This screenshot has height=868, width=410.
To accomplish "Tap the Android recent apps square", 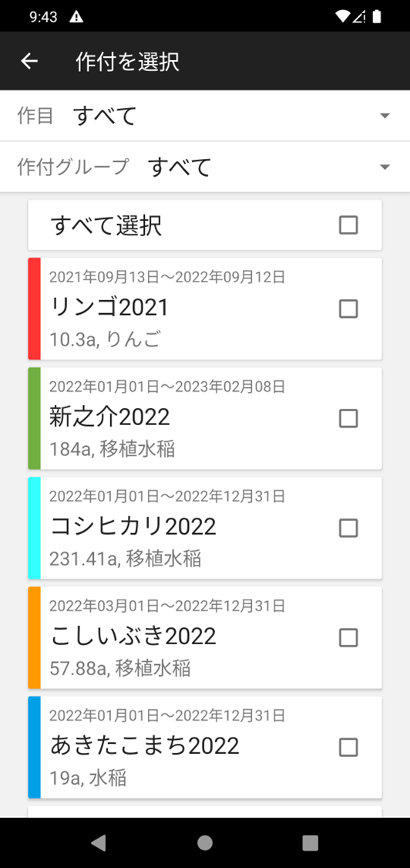I will pos(311,843).
